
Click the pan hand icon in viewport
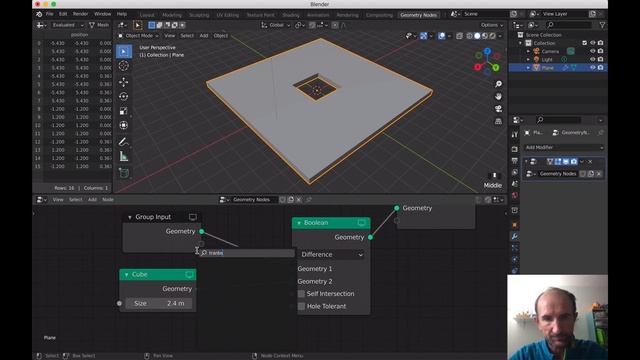tap(498, 96)
